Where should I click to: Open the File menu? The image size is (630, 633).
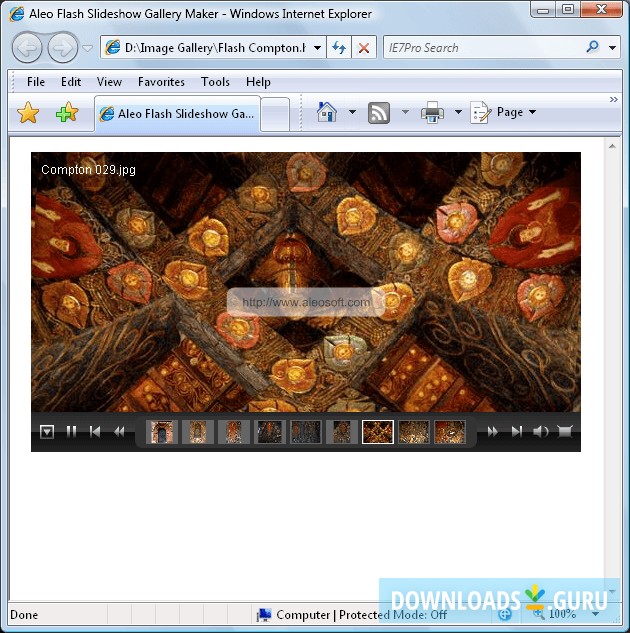pos(36,82)
